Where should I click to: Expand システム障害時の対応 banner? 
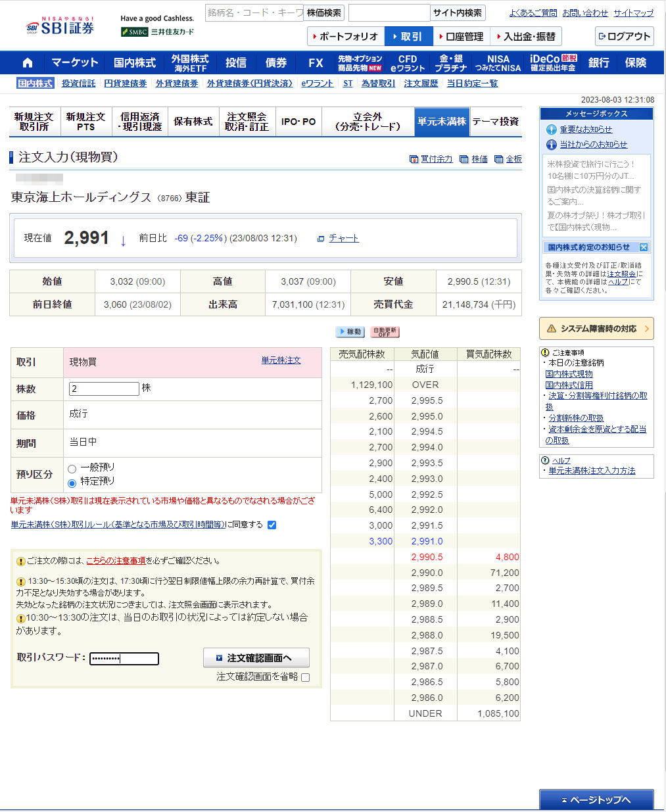596,329
